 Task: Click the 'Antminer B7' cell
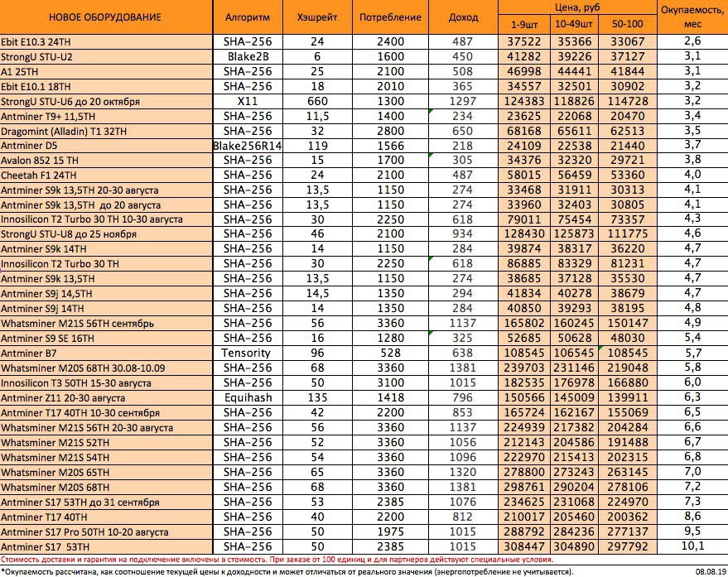coord(106,353)
